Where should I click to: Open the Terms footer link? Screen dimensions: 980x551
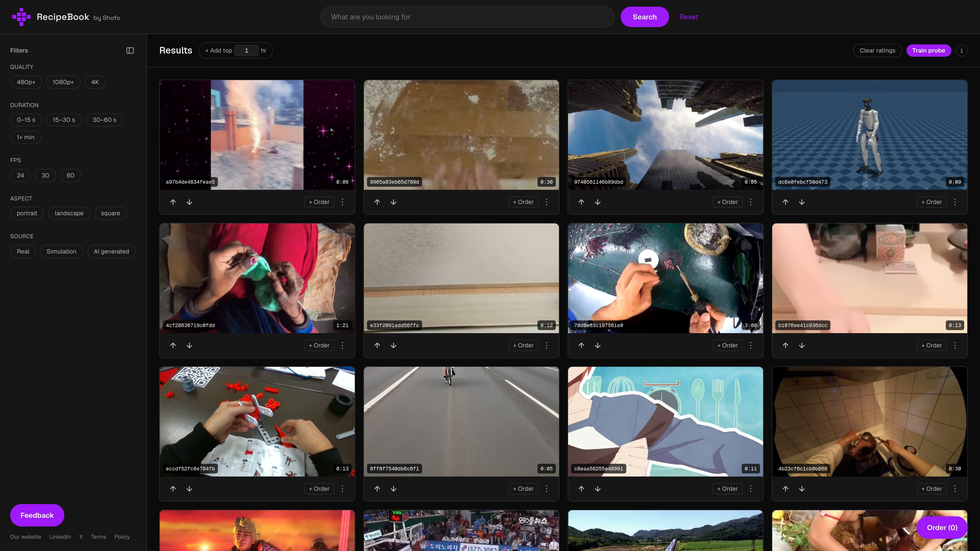coord(98,536)
